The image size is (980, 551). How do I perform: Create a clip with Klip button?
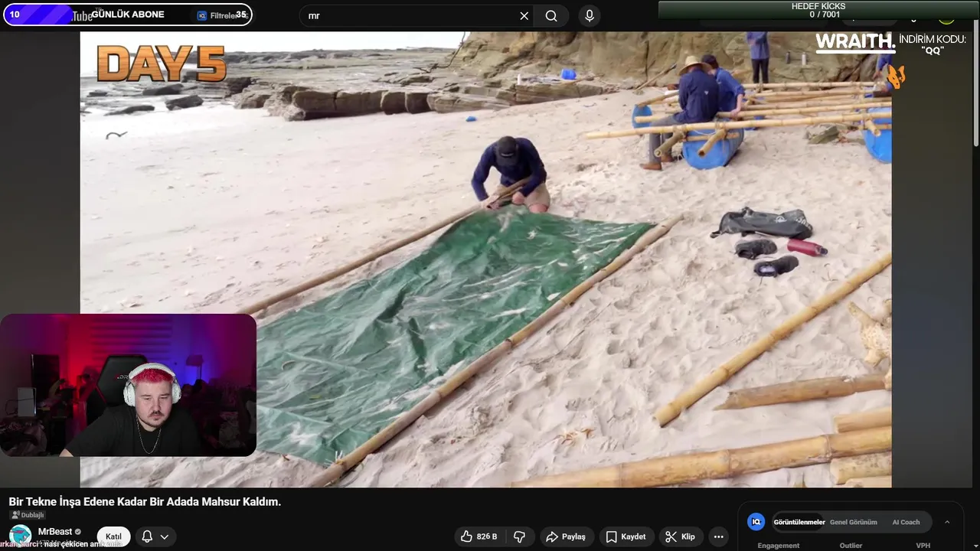(x=680, y=536)
